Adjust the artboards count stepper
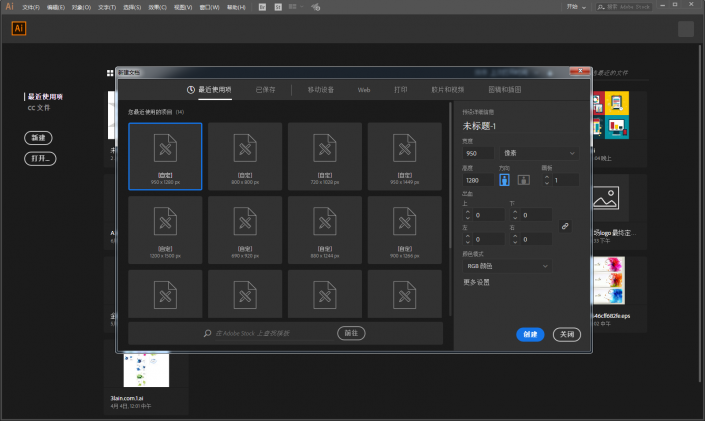The image size is (705, 421). tap(547, 180)
